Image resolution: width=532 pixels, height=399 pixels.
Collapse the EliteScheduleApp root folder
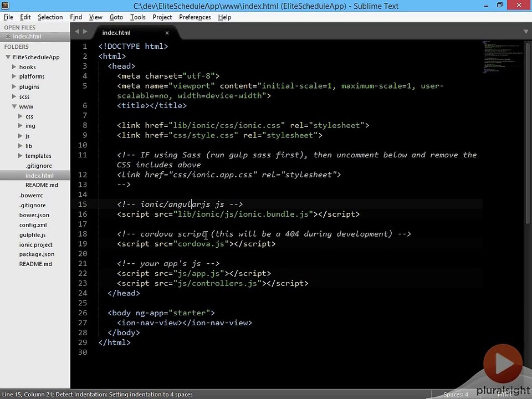tap(8, 57)
